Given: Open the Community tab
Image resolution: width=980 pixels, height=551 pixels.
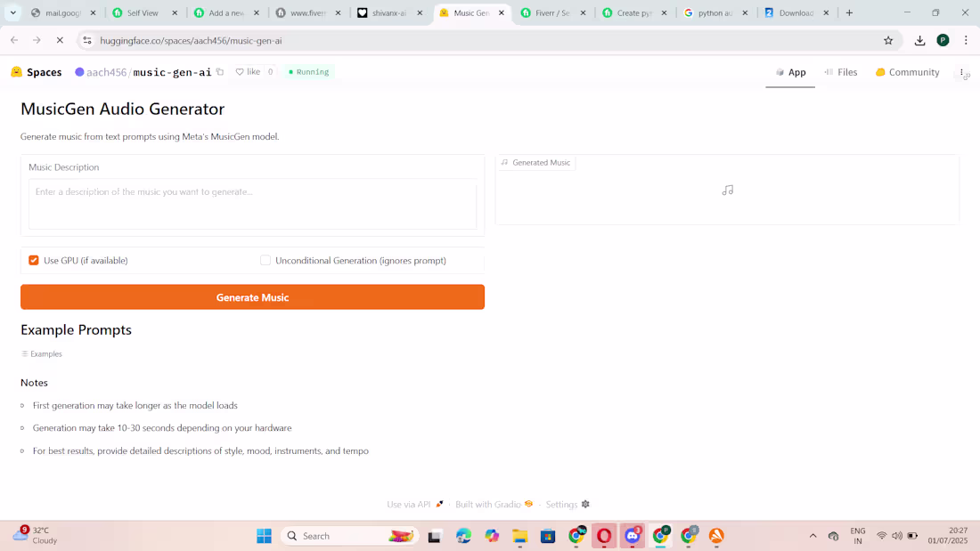Looking at the screenshot, I should (x=908, y=72).
